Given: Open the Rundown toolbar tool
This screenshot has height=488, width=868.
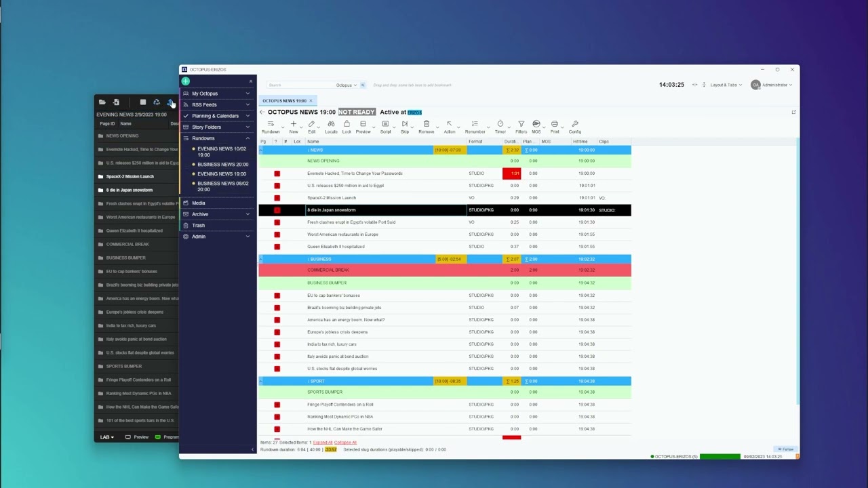Looking at the screenshot, I should (270, 127).
